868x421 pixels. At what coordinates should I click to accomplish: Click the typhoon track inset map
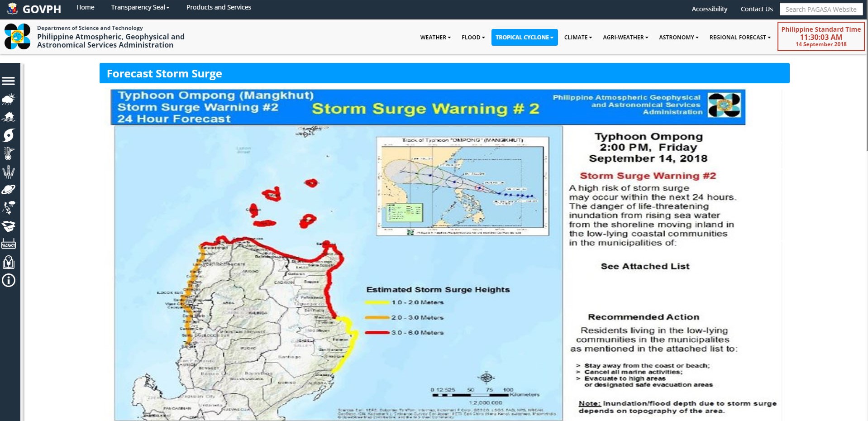tap(463, 186)
